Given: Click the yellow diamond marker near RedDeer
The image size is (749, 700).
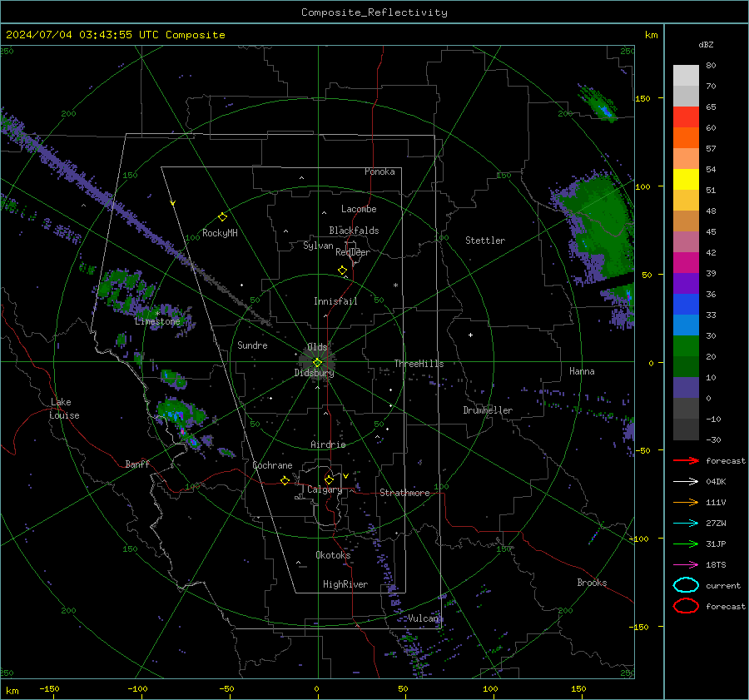Looking at the screenshot, I should click(342, 271).
